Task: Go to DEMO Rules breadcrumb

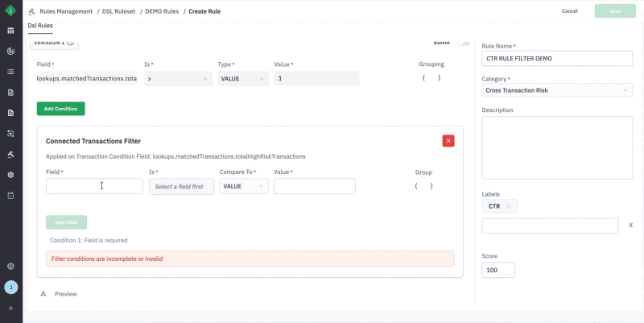Action: [162, 11]
